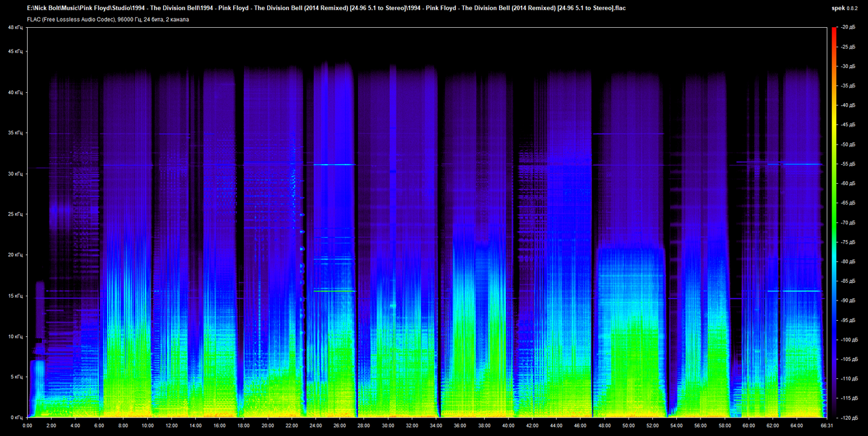Screen dimensions: 868x436
Task: Click the 0 кГц frequency axis label
Action: coord(17,417)
